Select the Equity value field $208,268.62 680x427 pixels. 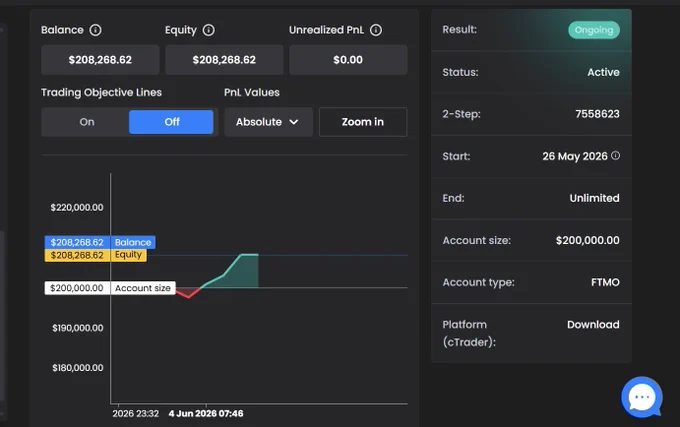pos(224,60)
